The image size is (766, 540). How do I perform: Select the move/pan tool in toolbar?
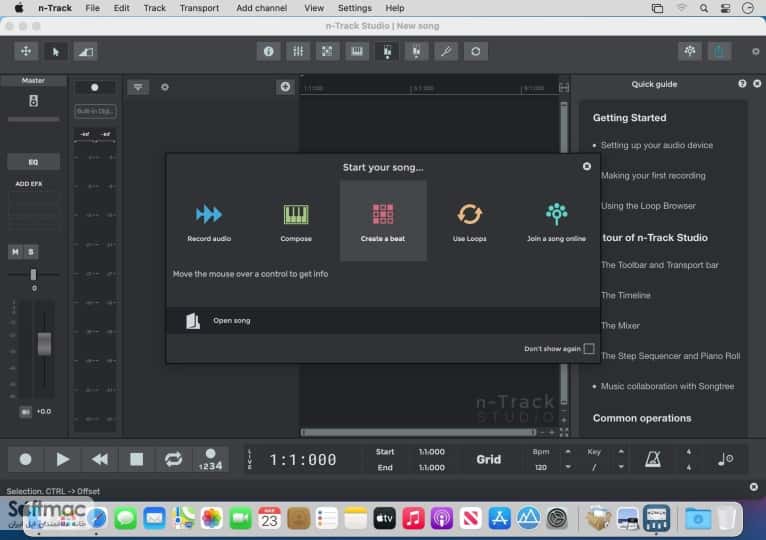(x=26, y=51)
